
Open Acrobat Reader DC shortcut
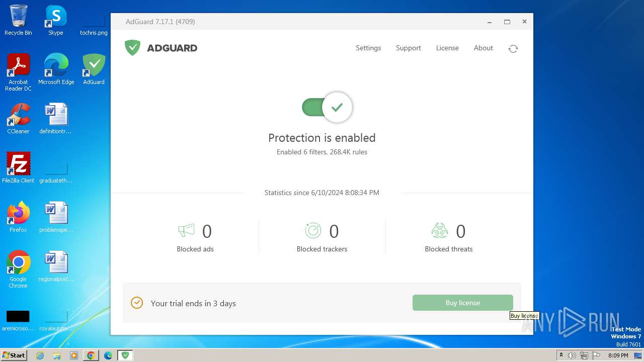(18, 72)
